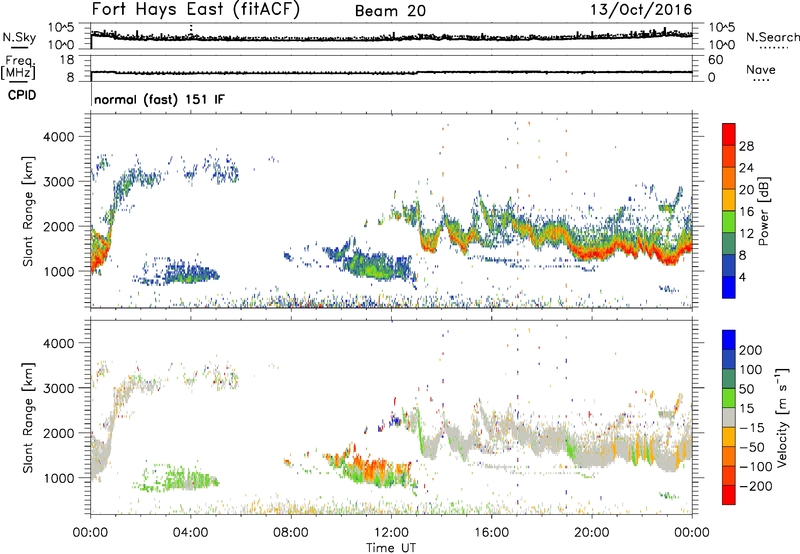Click the '4000' tick on the power panel
Viewport: 800px width, 554px height.
click(59, 137)
